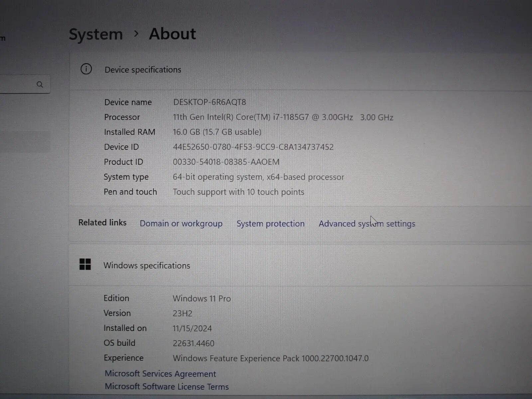Screen dimensions: 532x399
Task: Open Microsoft Software License Terms
Action: [167, 387]
